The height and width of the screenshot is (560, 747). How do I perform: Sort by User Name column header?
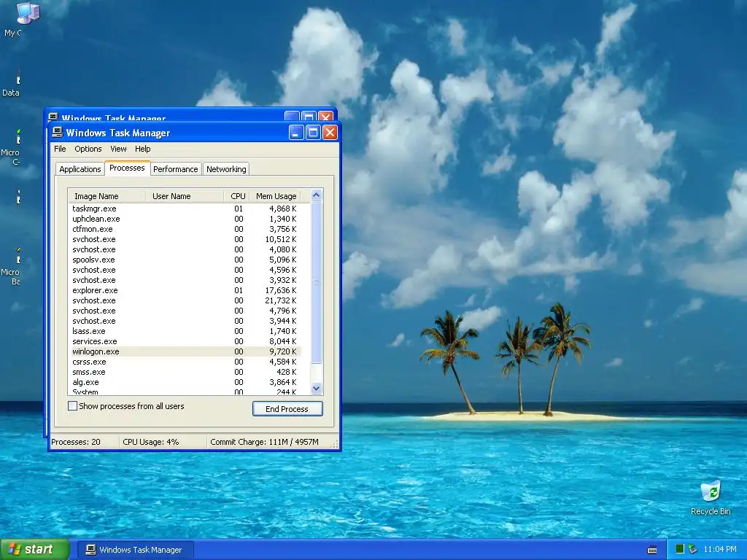[x=185, y=196]
